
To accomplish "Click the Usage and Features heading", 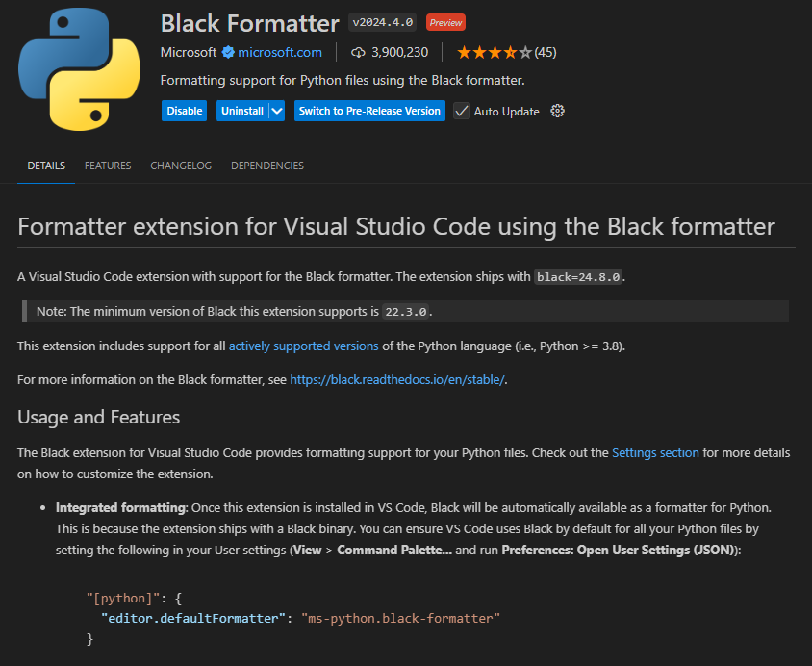I will [98, 418].
